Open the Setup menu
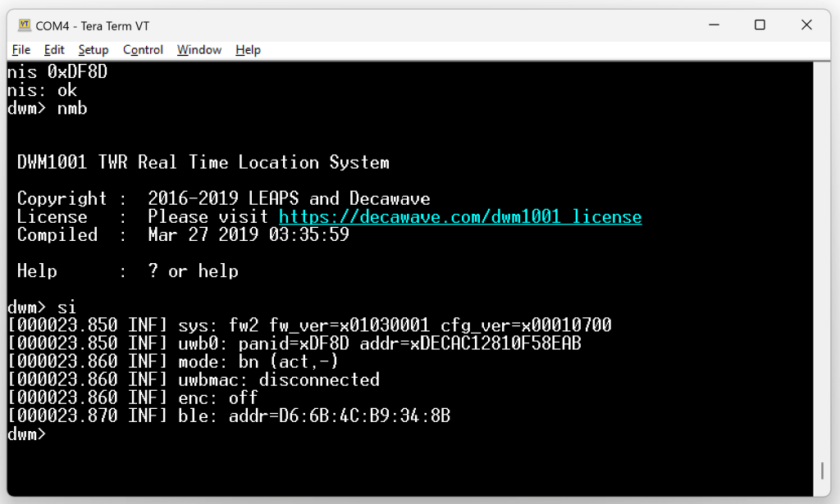This screenshot has height=504, width=840. pos(94,50)
